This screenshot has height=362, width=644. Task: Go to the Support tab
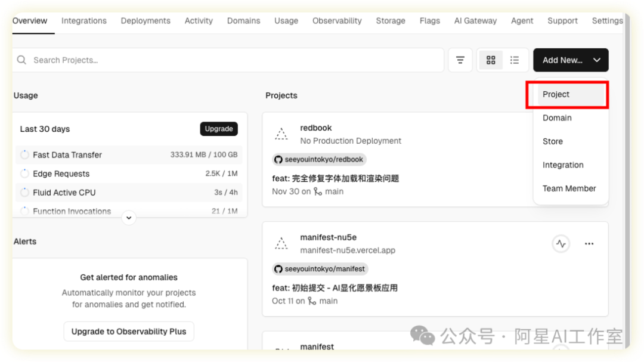562,21
